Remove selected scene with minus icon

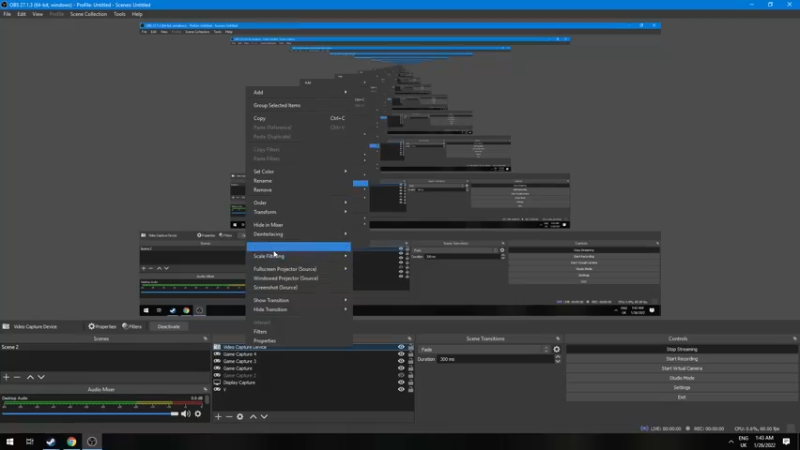pyautogui.click(x=17, y=377)
